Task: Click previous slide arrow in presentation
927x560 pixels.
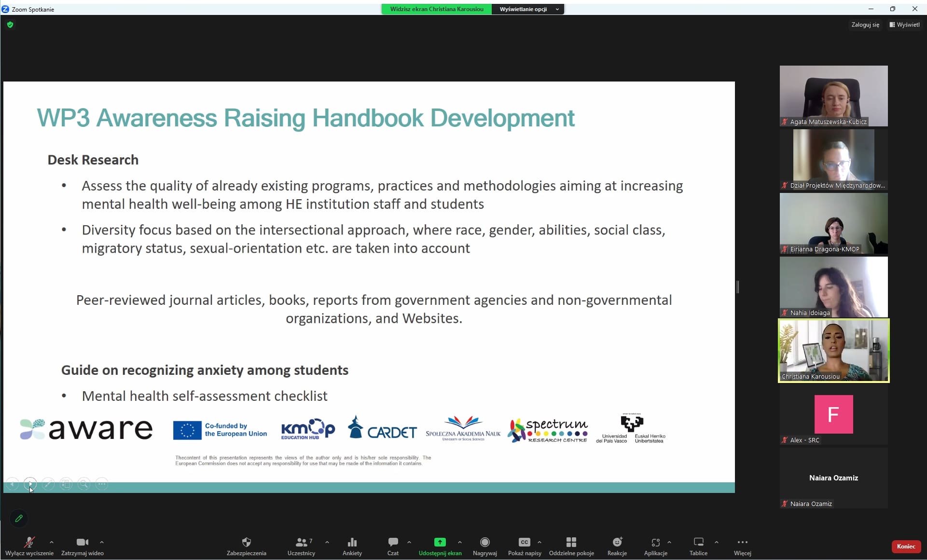Action: 12,484
